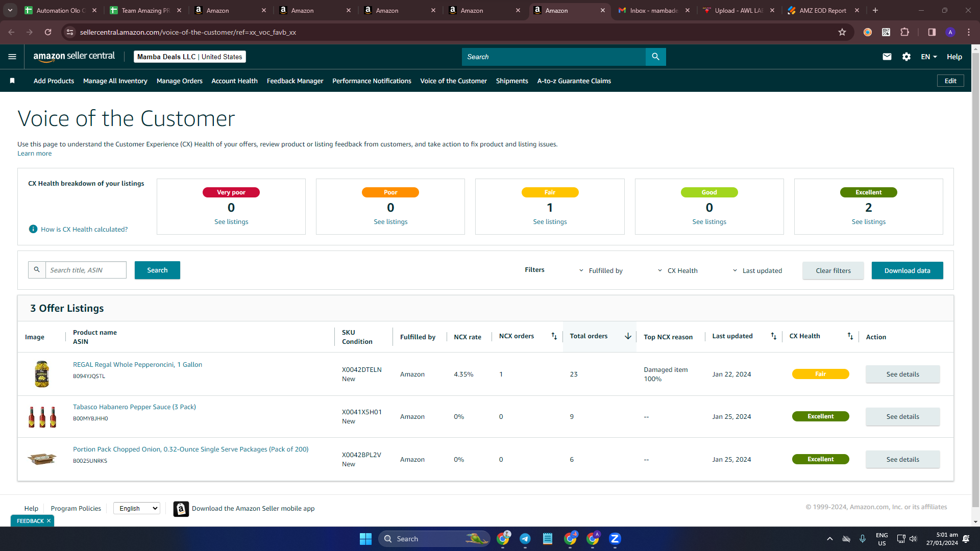Open the settings gear icon
The height and width of the screenshot is (551, 980).
906,57
